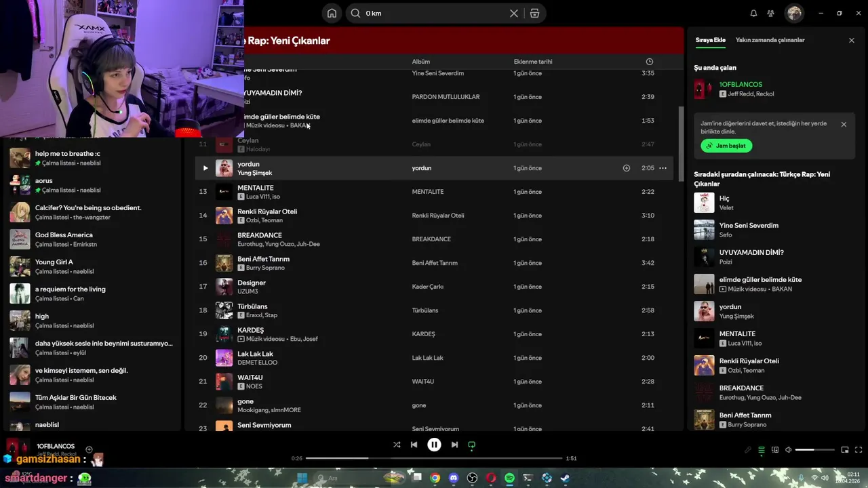Screen dimensions: 868x488
Task: Select Türbülans track row
Action: point(434,310)
